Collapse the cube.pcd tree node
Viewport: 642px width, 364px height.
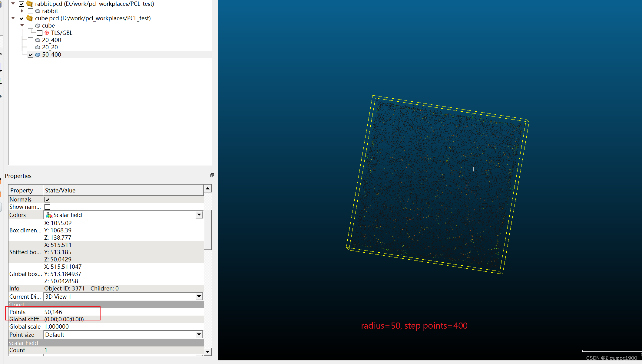[x=13, y=18]
